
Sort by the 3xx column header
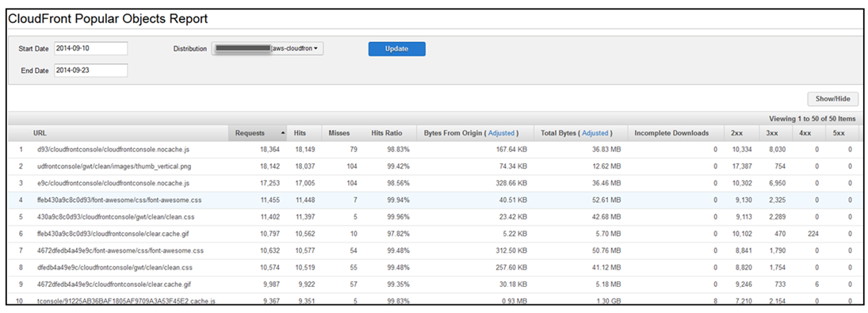(x=771, y=133)
